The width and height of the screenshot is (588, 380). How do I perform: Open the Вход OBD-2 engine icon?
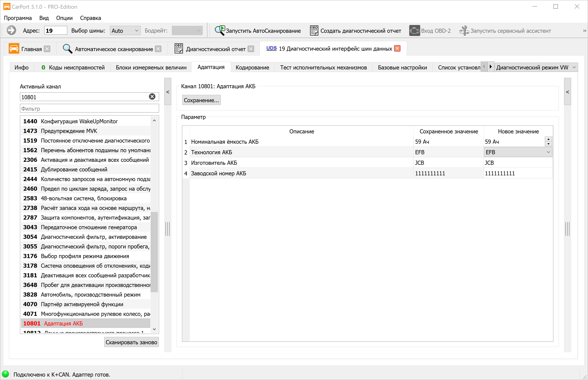(x=414, y=31)
